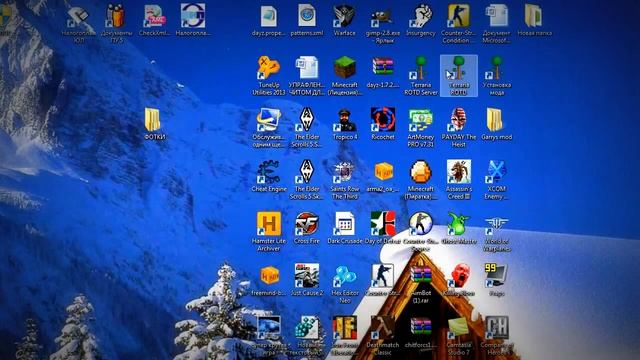Open Minecraft (Пиратка) shortcut

pyautogui.click(x=420, y=180)
